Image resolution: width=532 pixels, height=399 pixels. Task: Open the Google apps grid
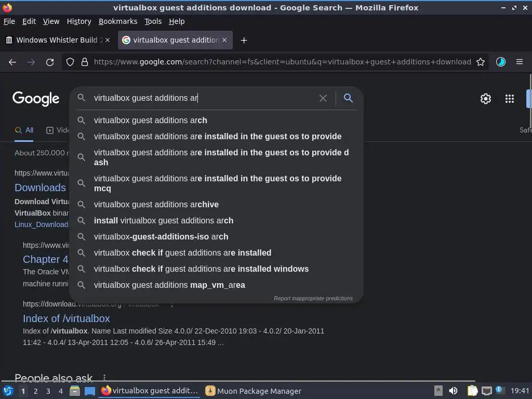tap(509, 99)
